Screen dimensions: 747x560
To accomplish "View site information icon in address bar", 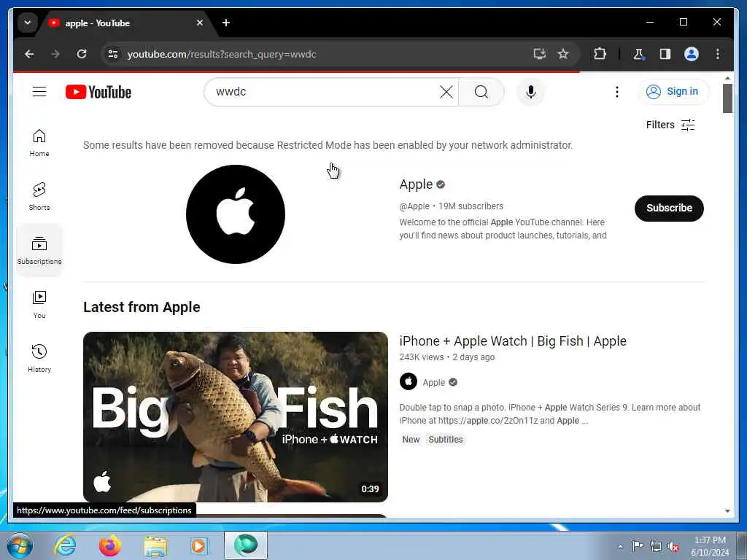I will (x=113, y=54).
